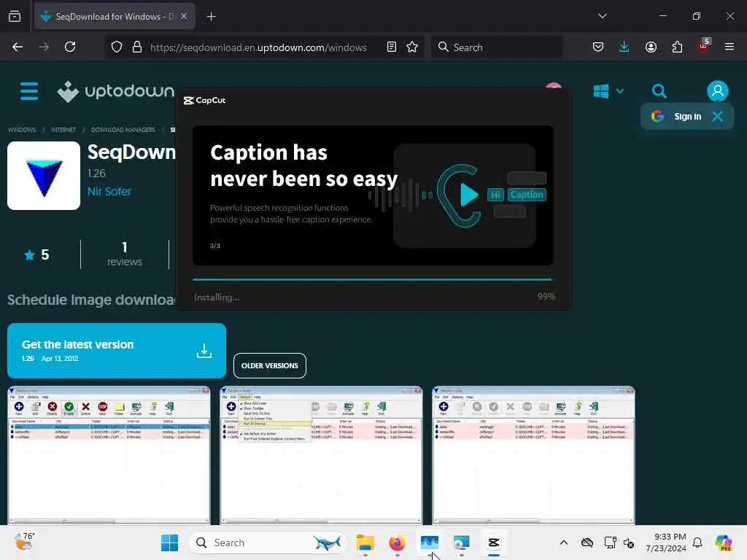Image resolution: width=747 pixels, height=560 pixels.
Task: Click the 1 reviews count
Action: coord(124,254)
